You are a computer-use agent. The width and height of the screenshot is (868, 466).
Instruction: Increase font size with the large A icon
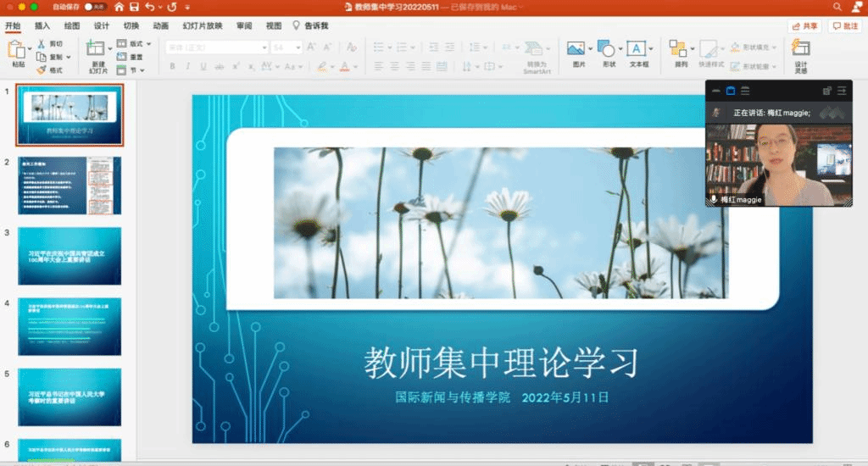pos(311,47)
